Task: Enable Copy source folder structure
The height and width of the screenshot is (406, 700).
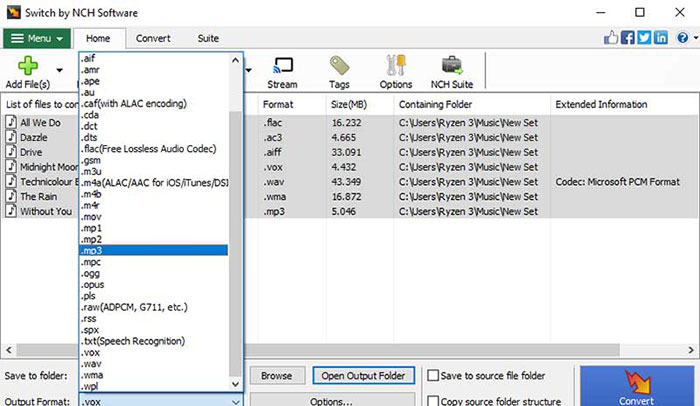Action: tap(433, 401)
